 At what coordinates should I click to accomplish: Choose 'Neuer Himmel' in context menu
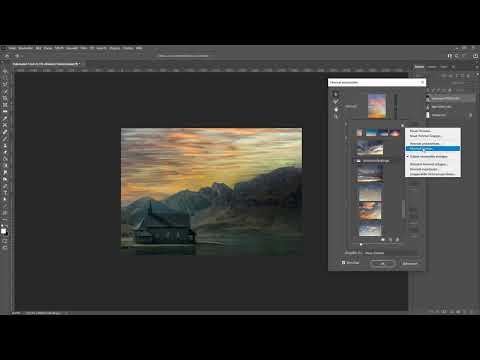(433, 131)
